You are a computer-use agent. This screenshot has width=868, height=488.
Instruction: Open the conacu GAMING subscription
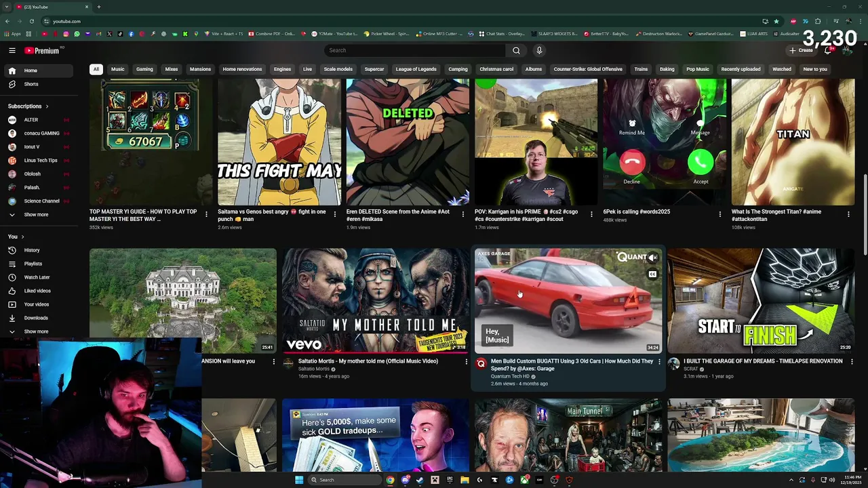click(38, 134)
